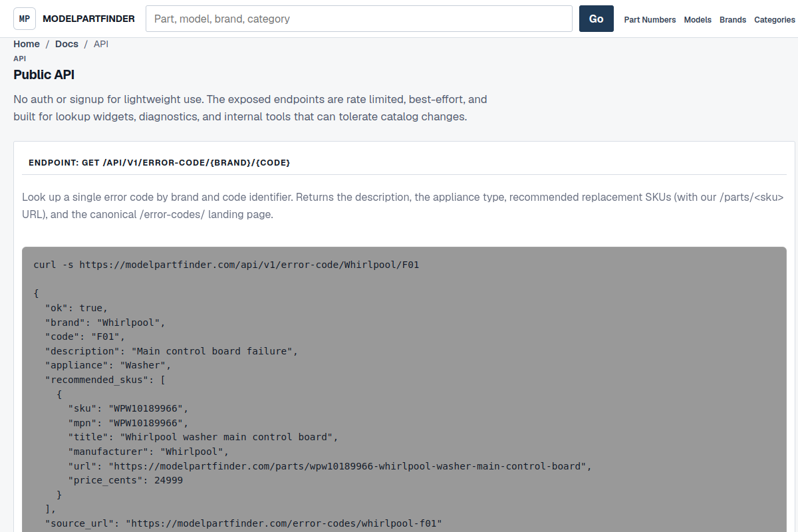
Task: Click the "brand": "Whirlpool" line
Action: (104, 323)
